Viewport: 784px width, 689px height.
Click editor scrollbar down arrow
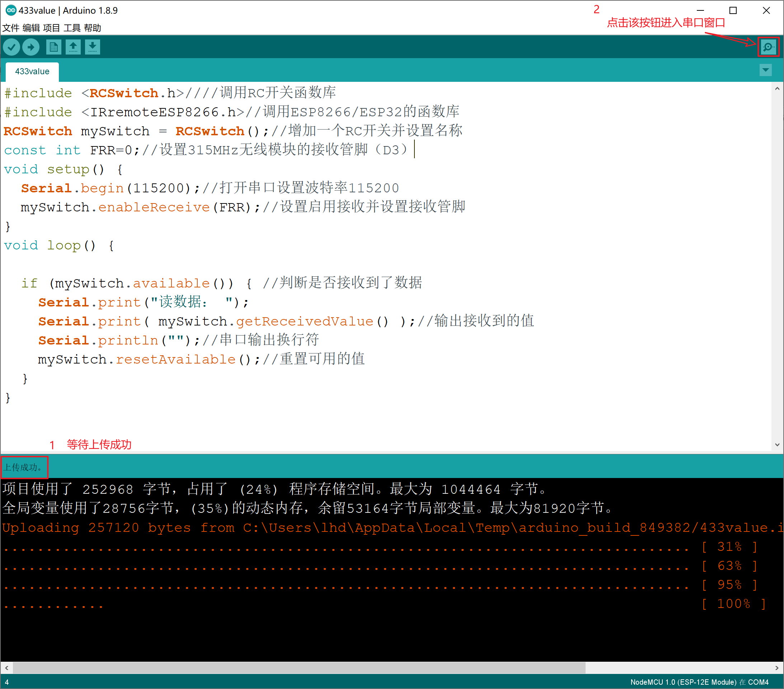coord(777,445)
